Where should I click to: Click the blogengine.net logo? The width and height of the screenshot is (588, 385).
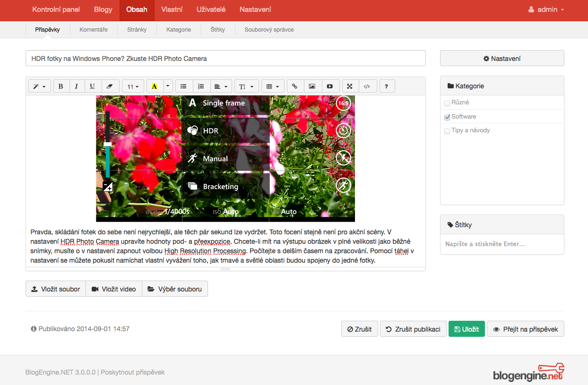(528, 372)
